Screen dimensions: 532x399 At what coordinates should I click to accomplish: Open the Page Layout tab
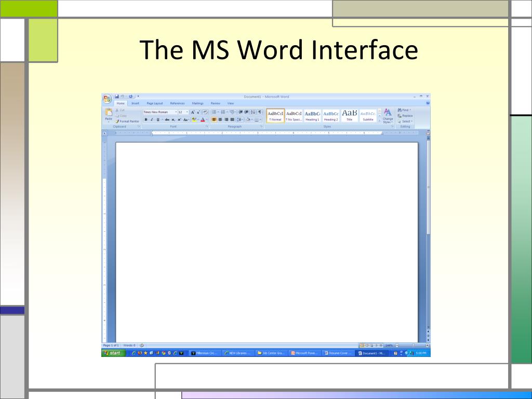[155, 103]
